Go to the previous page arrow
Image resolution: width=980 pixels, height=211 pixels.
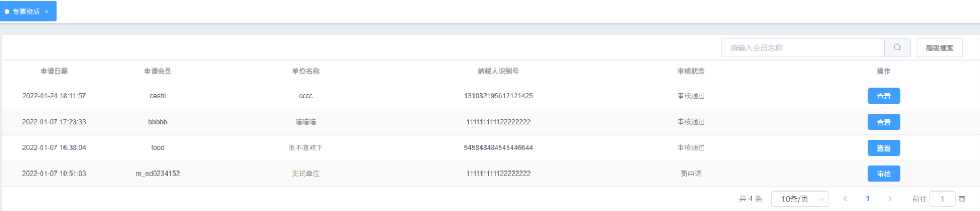click(845, 198)
